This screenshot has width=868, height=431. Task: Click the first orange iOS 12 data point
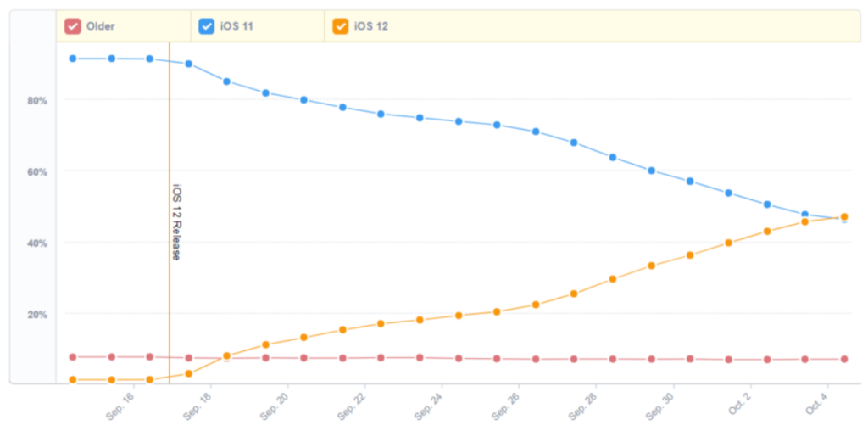click(x=73, y=379)
